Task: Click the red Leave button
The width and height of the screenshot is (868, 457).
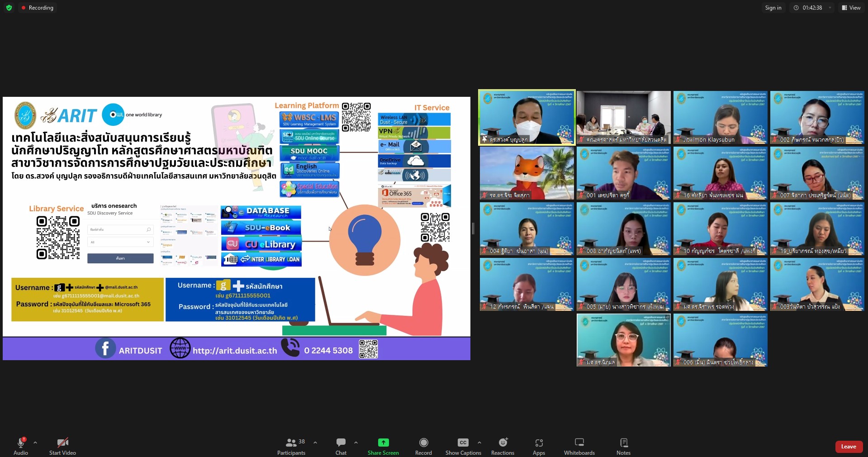Action: tap(848, 447)
